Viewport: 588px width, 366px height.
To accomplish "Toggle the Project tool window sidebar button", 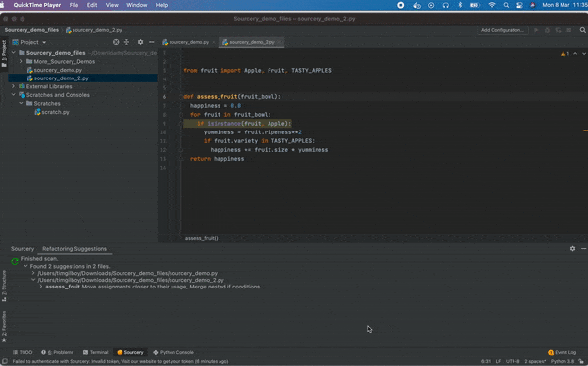I will coord(4,53).
